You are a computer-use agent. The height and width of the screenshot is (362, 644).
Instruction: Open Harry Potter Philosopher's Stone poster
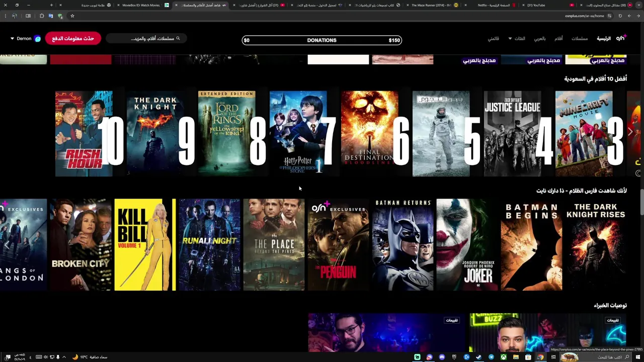click(x=298, y=134)
